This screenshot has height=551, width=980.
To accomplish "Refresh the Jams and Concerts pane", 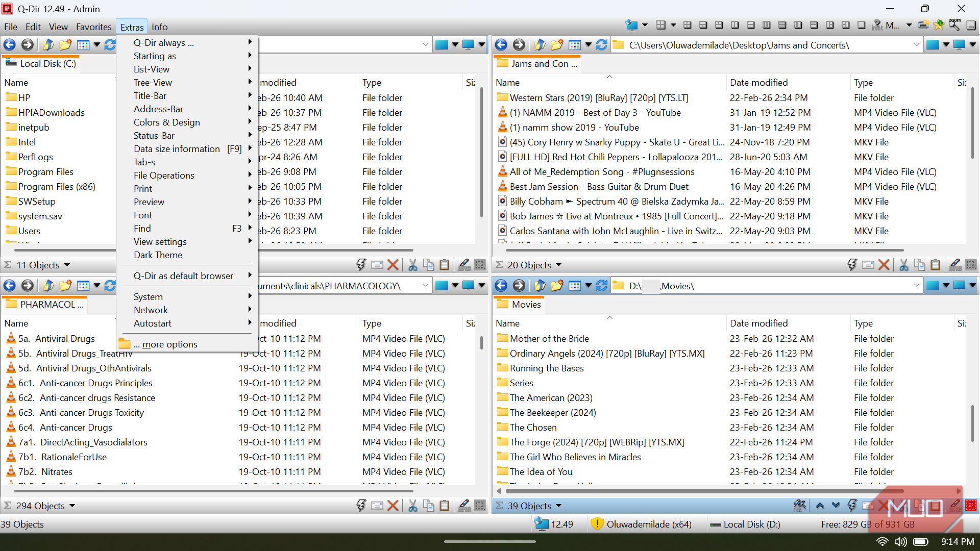I will 602,45.
